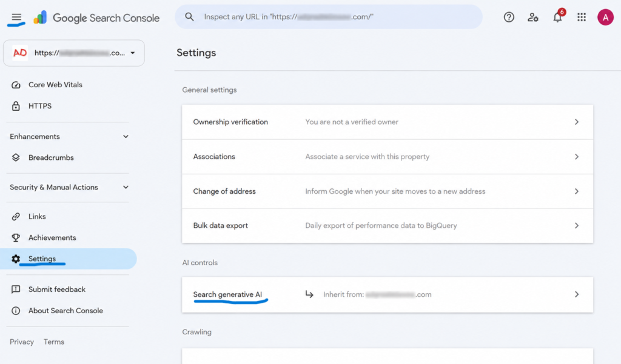Collapse the Enhancements section
The width and height of the screenshot is (621, 364).
[126, 136]
